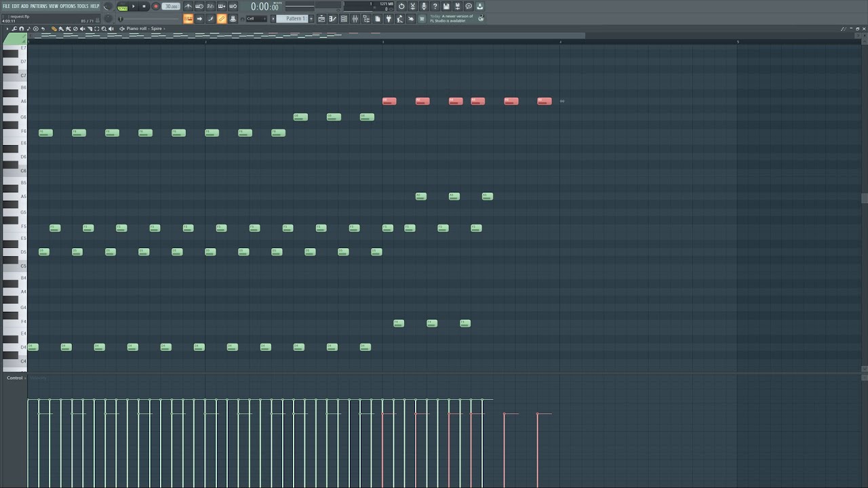Toggle loop recording icon
Viewport: 868px width, 488px height.
(x=233, y=6)
